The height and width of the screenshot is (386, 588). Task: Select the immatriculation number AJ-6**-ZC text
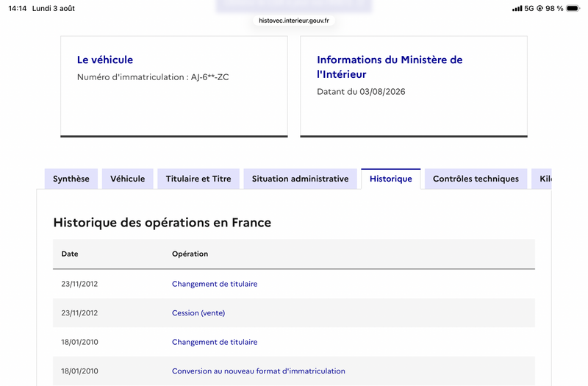pos(209,77)
